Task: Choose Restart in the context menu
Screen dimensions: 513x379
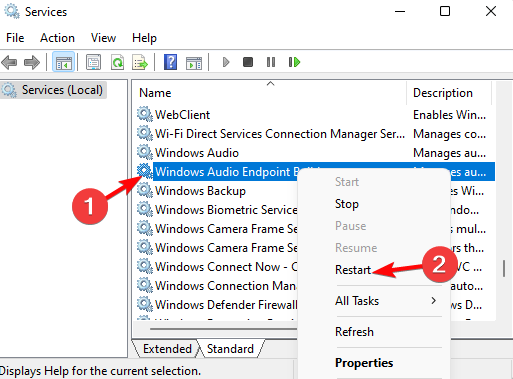Action: coord(353,270)
